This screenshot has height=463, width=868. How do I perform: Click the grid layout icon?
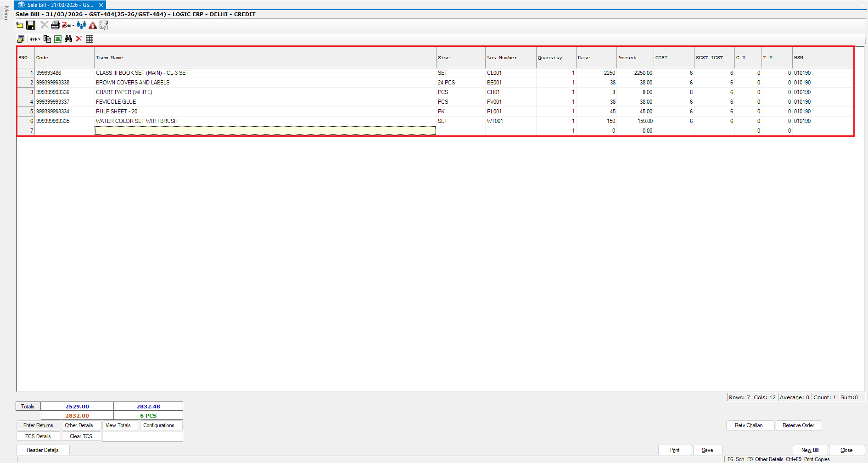90,39
